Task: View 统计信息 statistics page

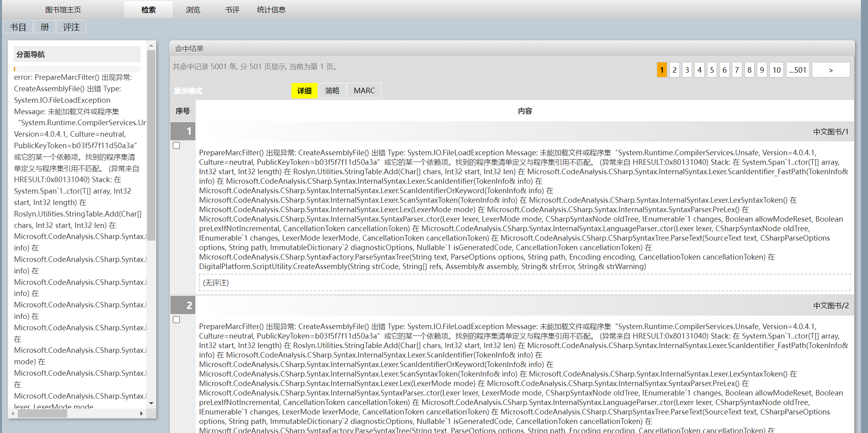Action: [x=271, y=9]
